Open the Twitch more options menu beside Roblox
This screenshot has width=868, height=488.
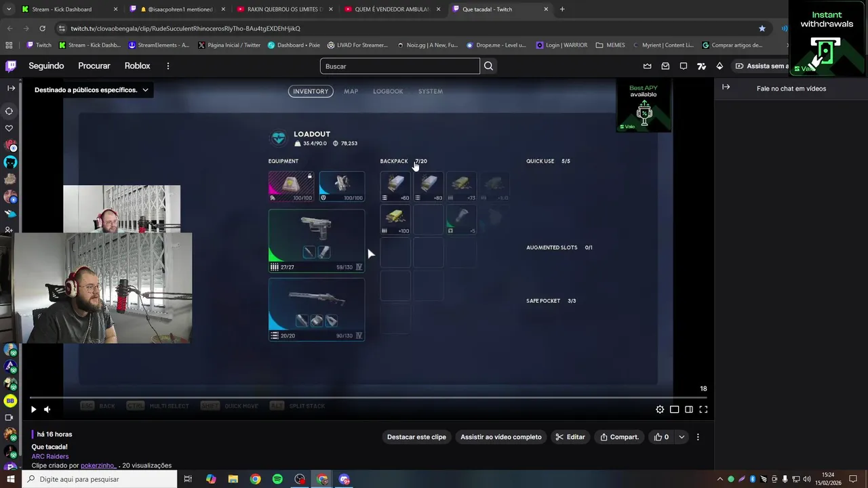[x=168, y=66]
